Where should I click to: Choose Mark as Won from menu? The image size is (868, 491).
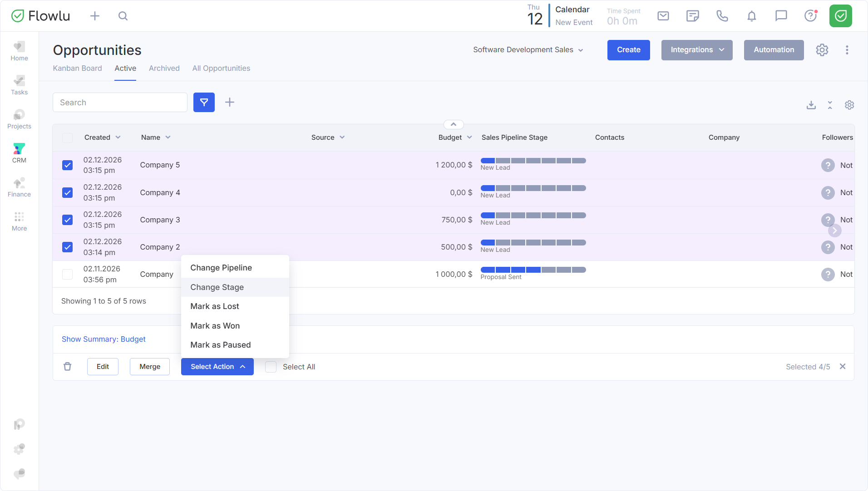click(x=215, y=326)
